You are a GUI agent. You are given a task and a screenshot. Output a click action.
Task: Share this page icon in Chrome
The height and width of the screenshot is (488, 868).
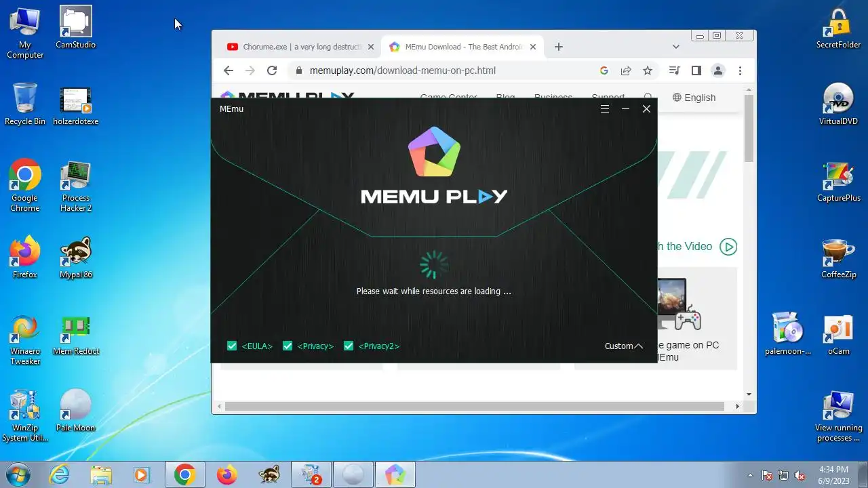pyautogui.click(x=626, y=70)
